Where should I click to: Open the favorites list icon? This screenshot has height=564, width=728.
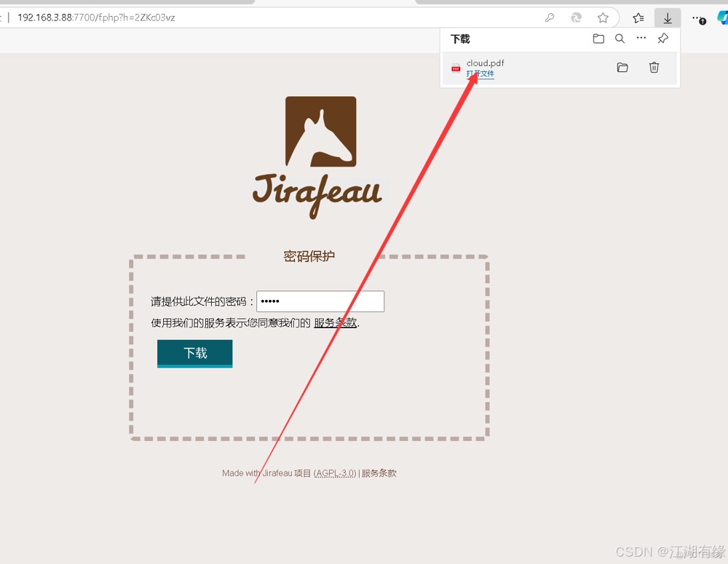click(x=638, y=17)
